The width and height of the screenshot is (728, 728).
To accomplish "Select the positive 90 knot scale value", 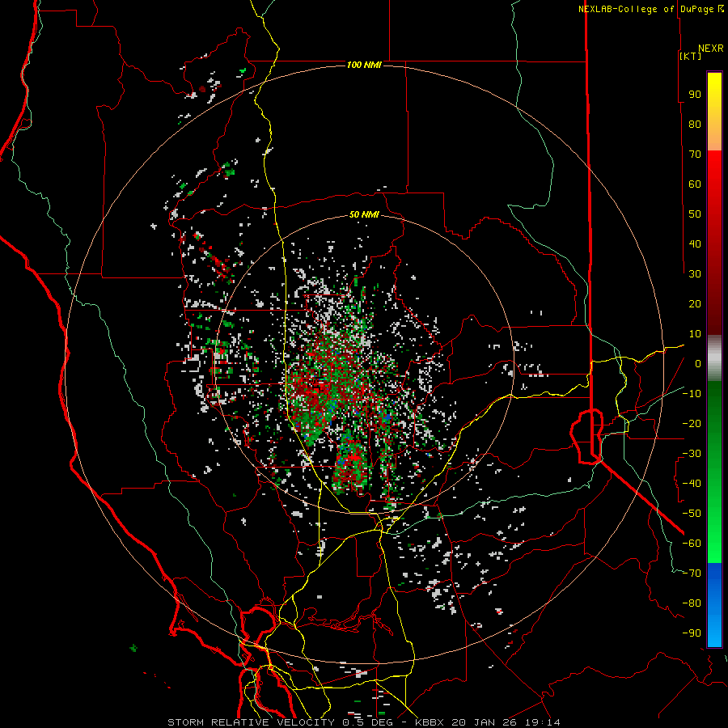I will click(695, 95).
